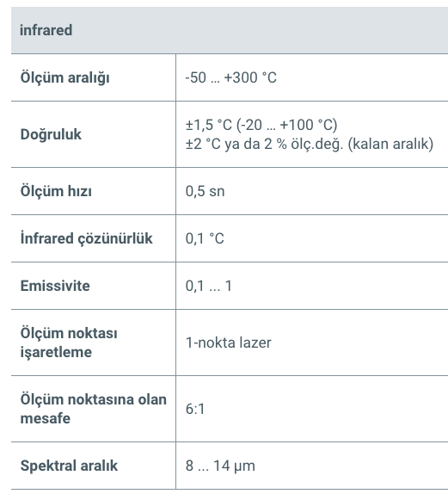Select the Ölçüm noktası işaretleme label
The image size is (448, 500).
(x=69, y=343)
